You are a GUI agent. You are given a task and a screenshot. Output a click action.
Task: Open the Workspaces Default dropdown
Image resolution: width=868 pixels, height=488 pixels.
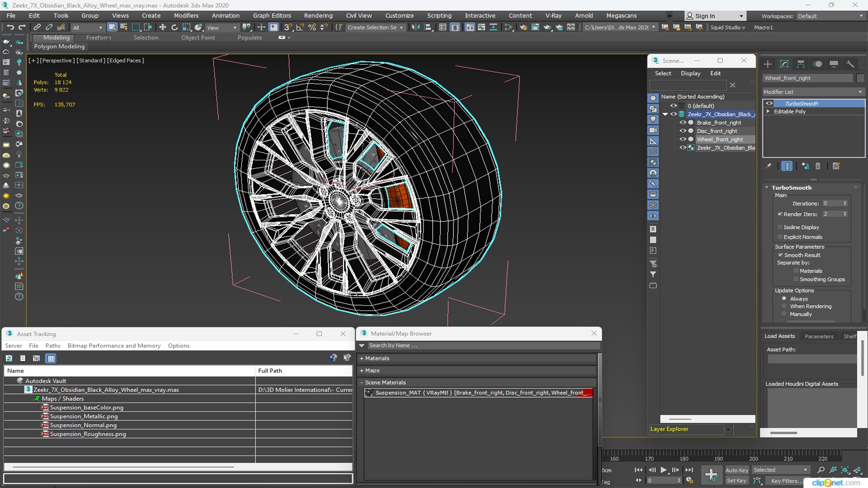[830, 16]
